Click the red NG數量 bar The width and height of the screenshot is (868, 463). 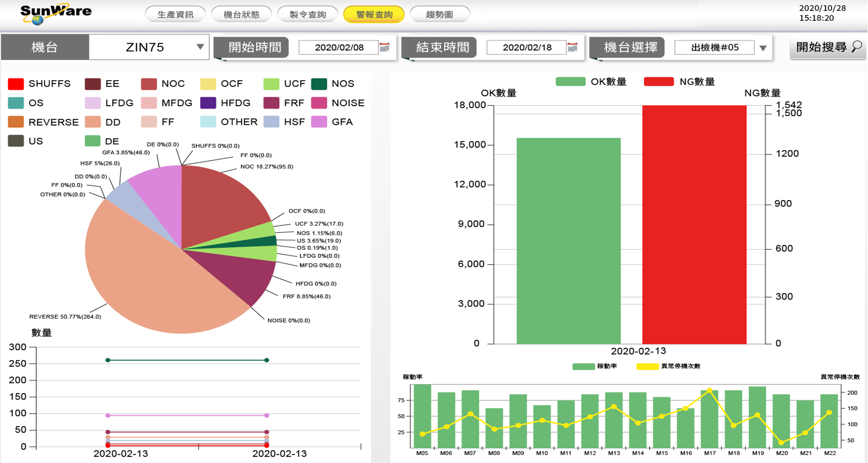[694, 224]
